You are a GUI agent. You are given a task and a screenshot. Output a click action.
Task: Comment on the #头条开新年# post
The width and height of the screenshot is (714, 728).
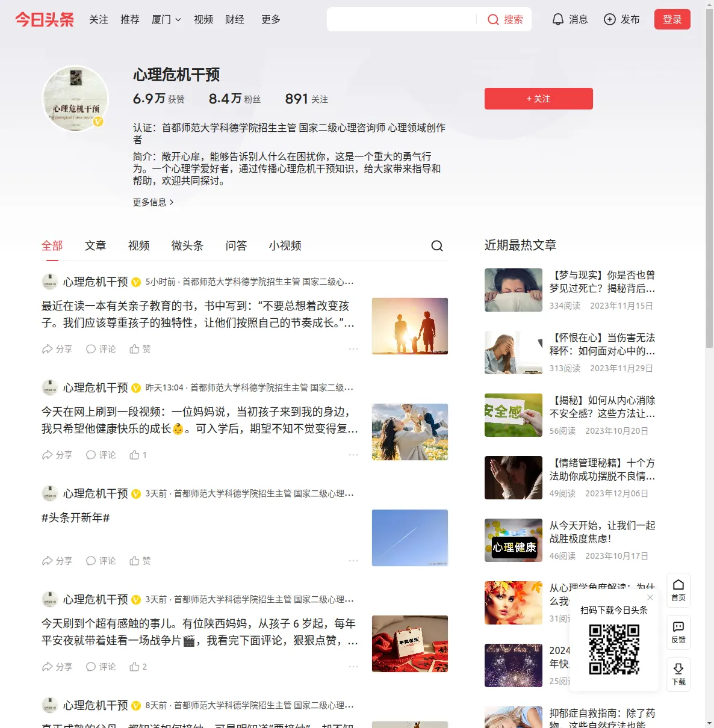(101, 561)
